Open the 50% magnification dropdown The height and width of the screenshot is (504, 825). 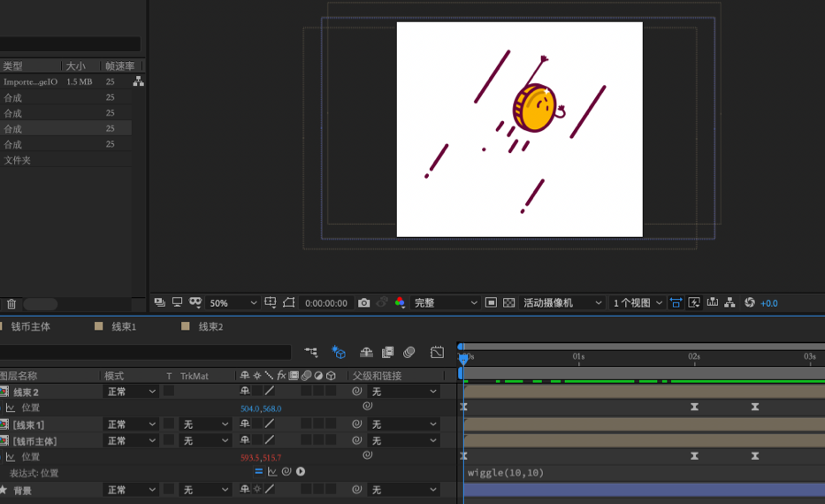point(232,302)
